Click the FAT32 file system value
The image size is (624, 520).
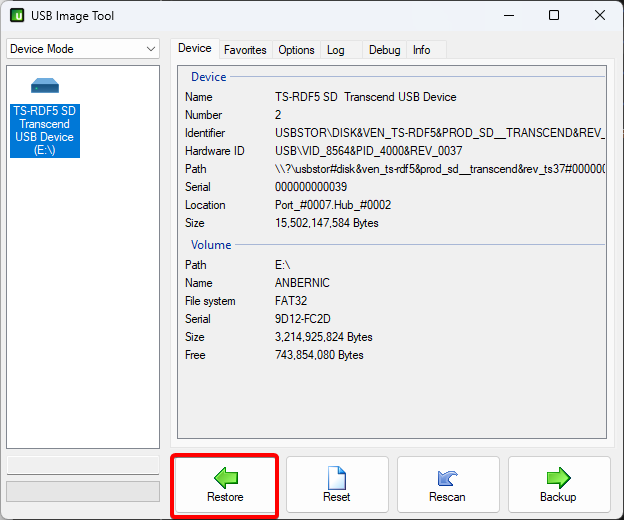tap(295, 301)
